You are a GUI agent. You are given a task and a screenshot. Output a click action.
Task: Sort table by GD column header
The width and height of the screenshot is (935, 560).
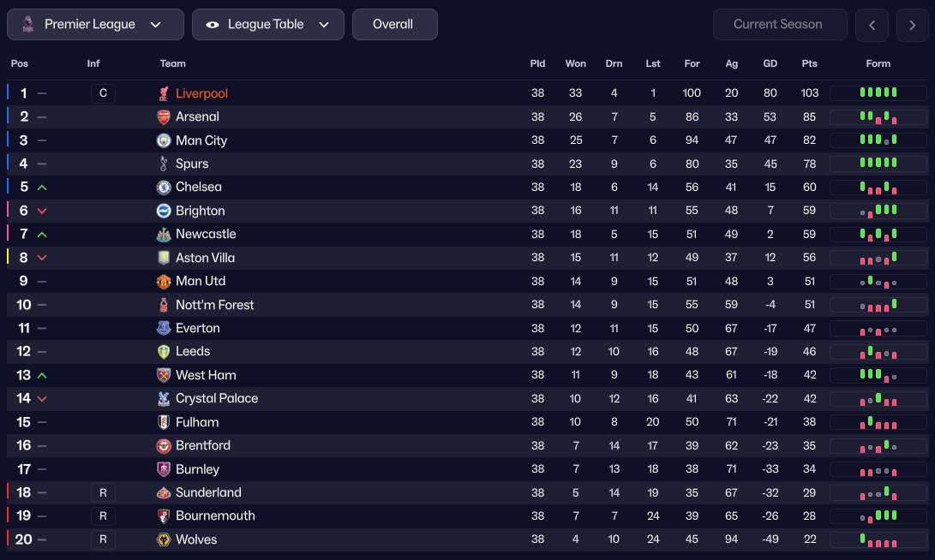(770, 63)
